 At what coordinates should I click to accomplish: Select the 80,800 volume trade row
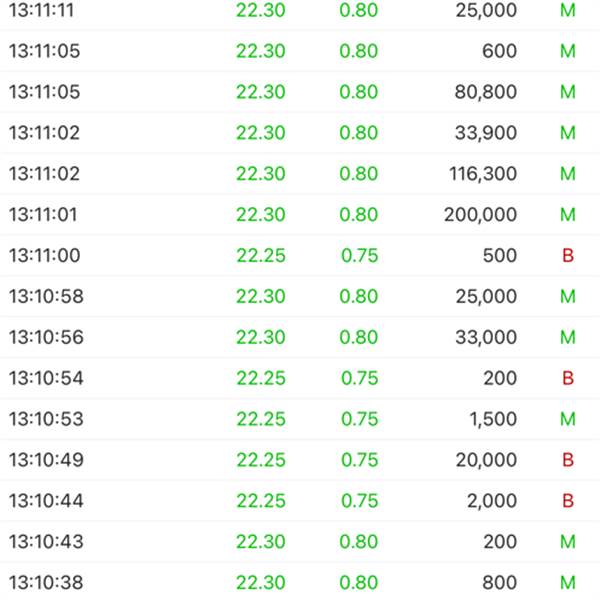pyautogui.click(x=300, y=92)
